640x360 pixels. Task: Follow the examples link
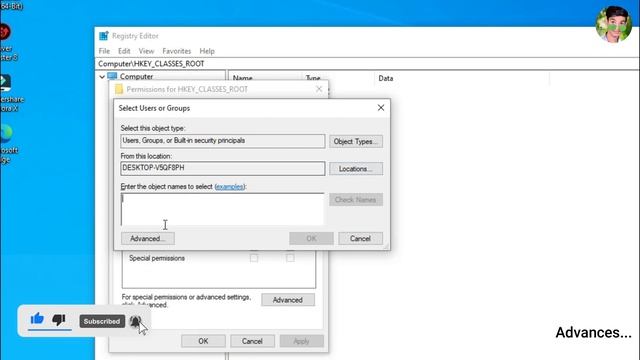(x=229, y=187)
